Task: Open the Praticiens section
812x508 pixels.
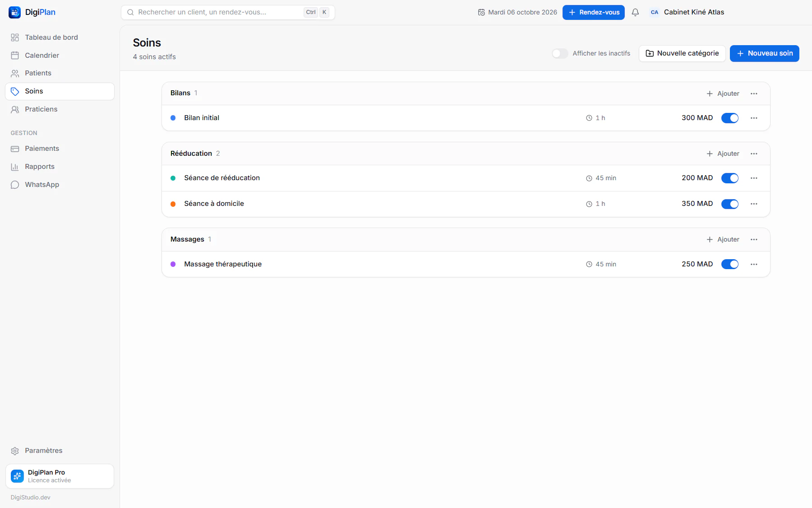Action: coord(60,109)
